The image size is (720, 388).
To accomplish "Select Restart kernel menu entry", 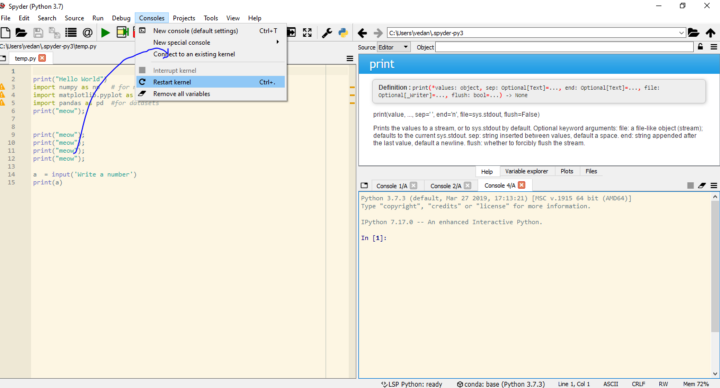I will point(211,82).
